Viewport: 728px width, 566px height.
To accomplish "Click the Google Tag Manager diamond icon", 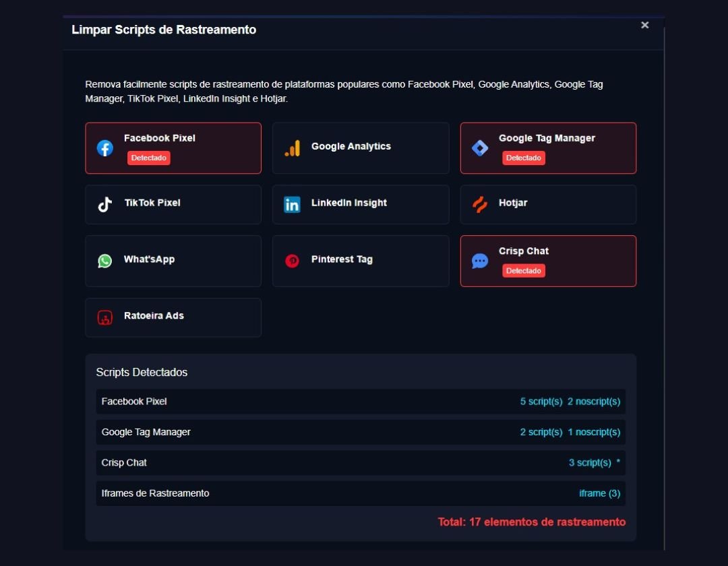I will (480, 148).
